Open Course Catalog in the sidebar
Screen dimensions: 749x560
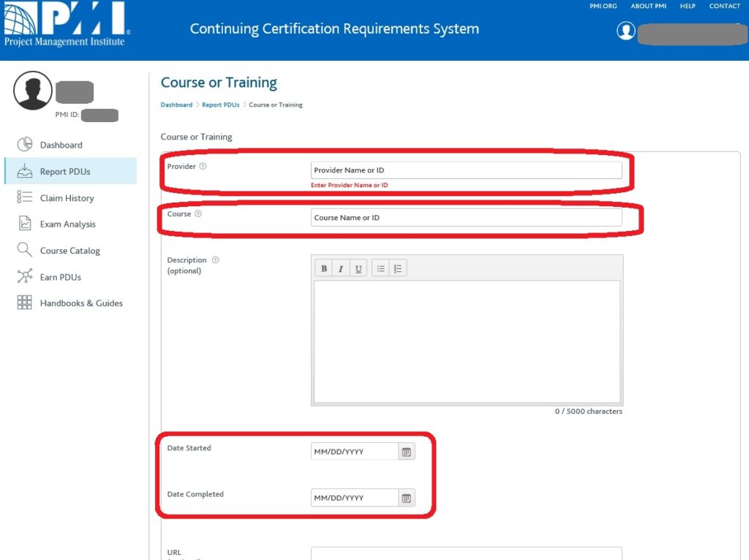pos(70,251)
